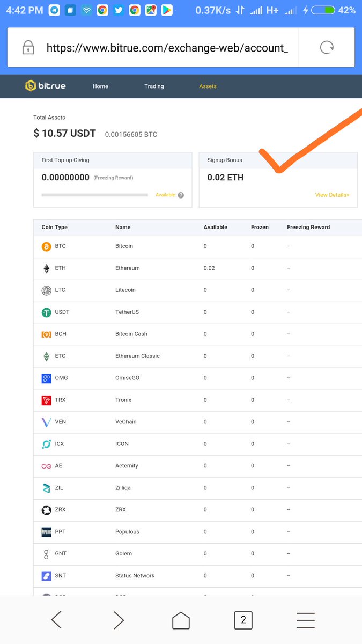Click the Status Network name cell
Viewport: 362px width, 644px height.
tap(135, 576)
